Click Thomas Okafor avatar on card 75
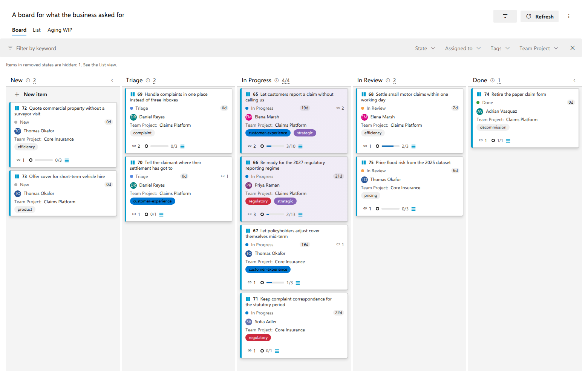 [x=364, y=179]
